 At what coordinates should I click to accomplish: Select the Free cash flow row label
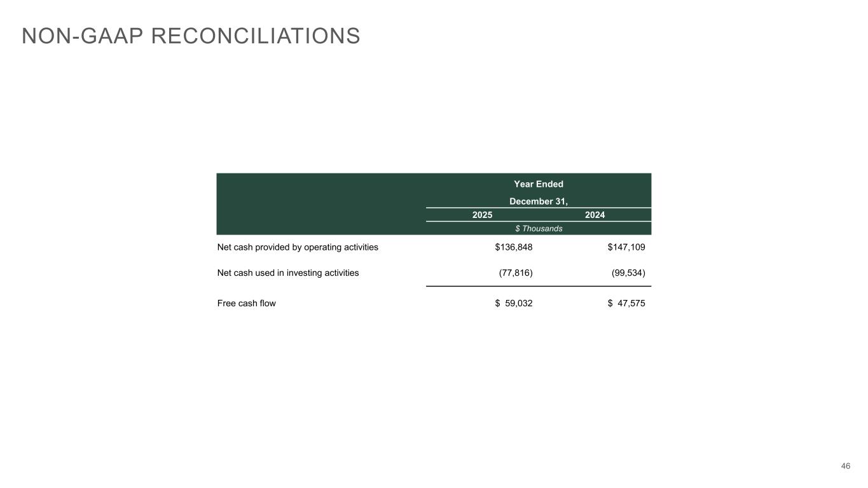(x=247, y=303)
